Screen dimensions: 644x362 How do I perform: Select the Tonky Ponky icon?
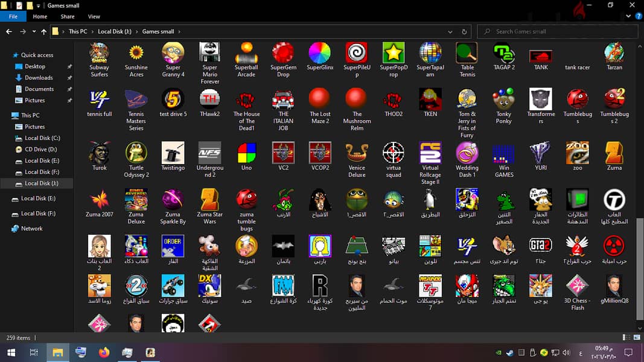(504, 99)
